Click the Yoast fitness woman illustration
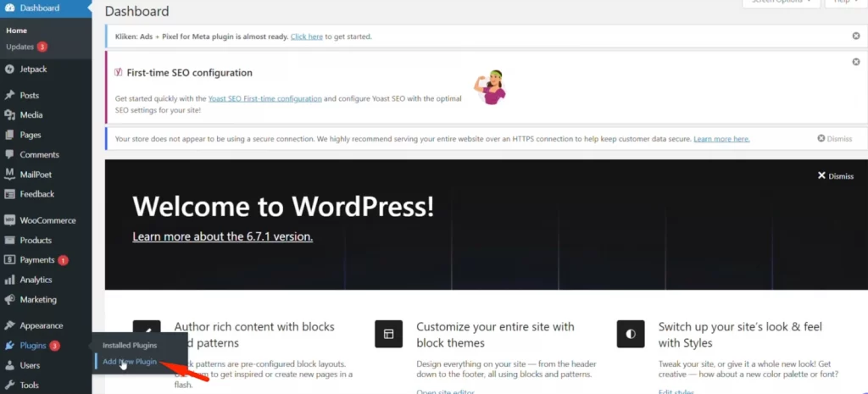This screenshot has width=868, height=394. [490, 87]
